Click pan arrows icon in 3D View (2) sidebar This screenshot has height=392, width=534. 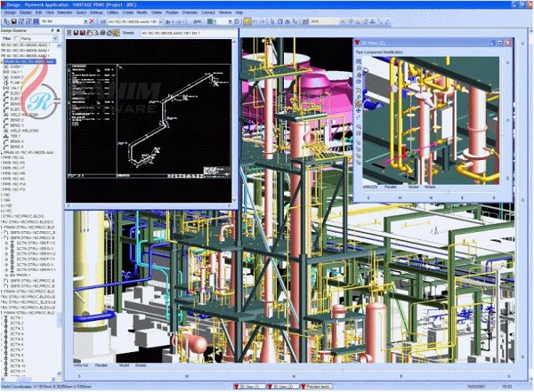(x=359, y=111)
